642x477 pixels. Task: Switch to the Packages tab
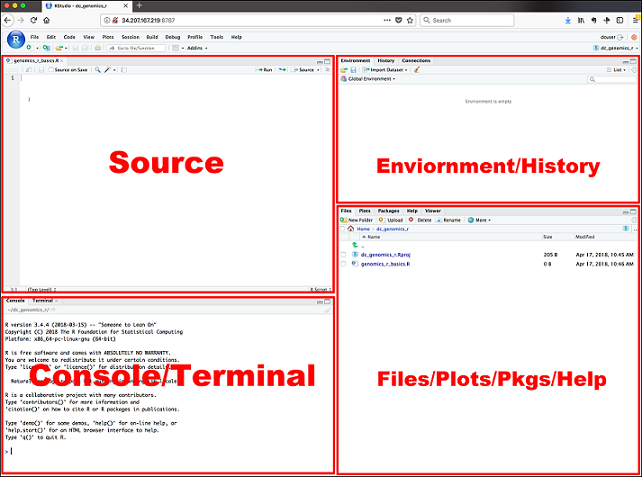(388, 211)
